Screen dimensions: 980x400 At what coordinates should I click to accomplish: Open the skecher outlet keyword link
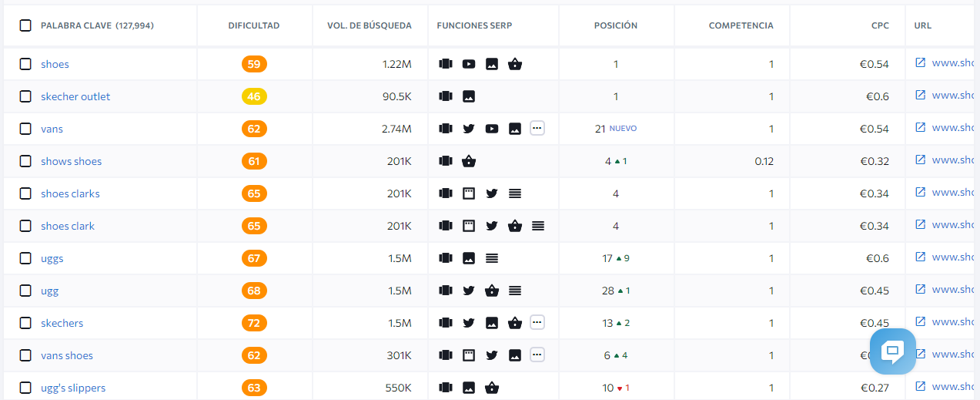tap(75, 96)
